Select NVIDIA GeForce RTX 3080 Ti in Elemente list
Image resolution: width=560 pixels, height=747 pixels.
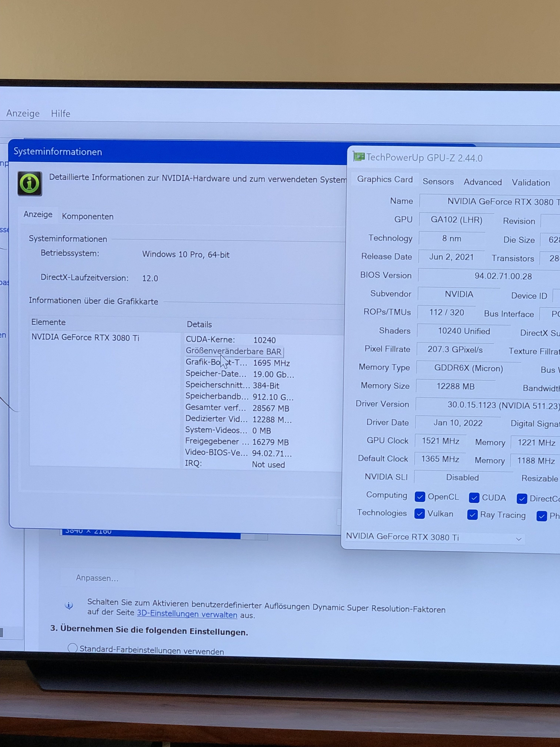(85, 338)
